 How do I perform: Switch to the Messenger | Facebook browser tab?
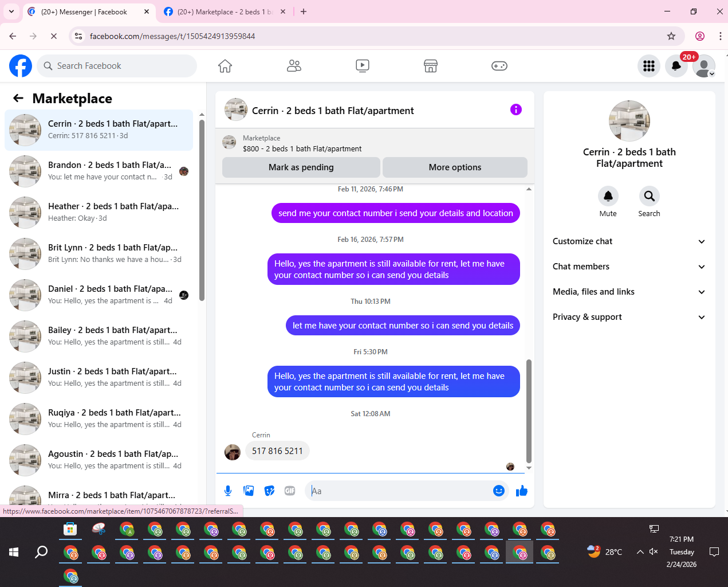pos(89,11)
